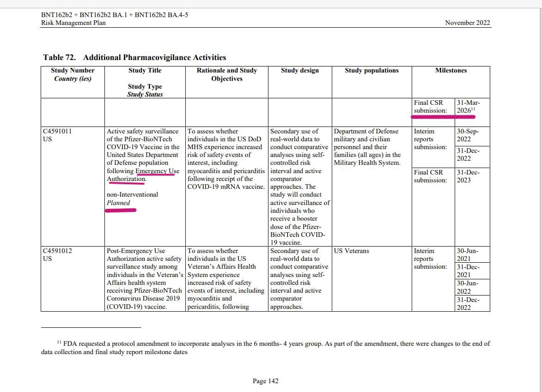Screen dimensions: 542x392
Task: Click the 'Table 72. Additional Pharmacovigilance Activities' title
Action: (134, 57)
